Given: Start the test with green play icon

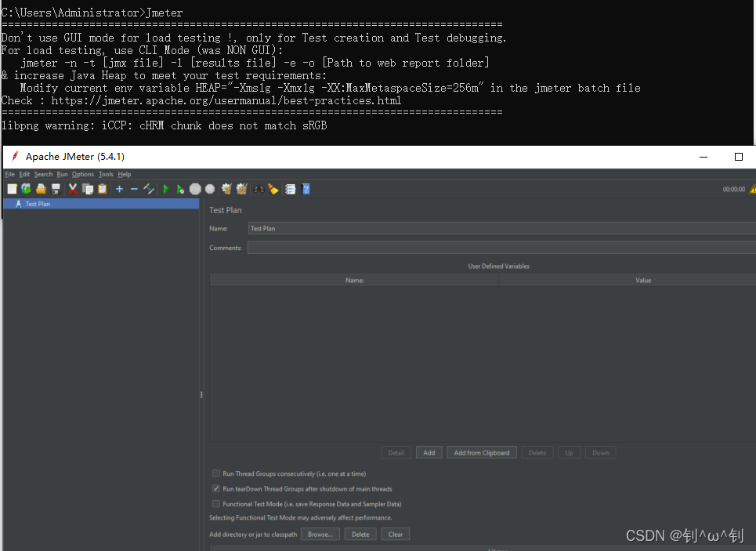Looking at the screenshot, I should [166, 189].
